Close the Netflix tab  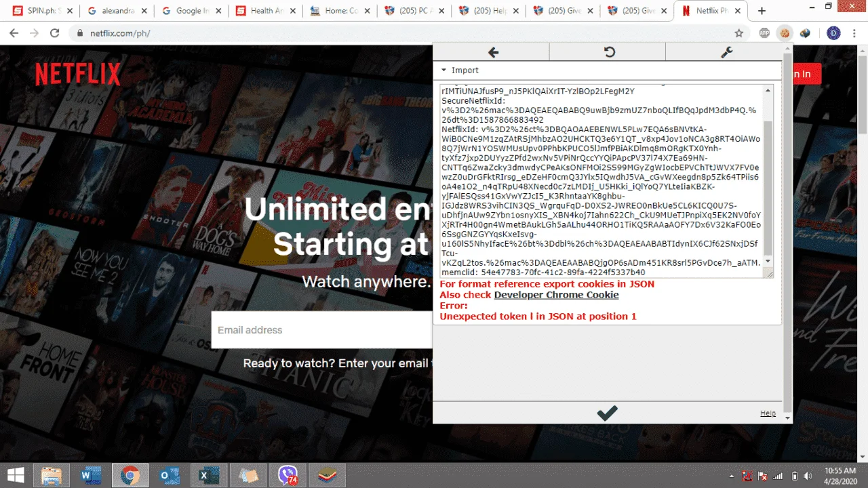(739, 11)
